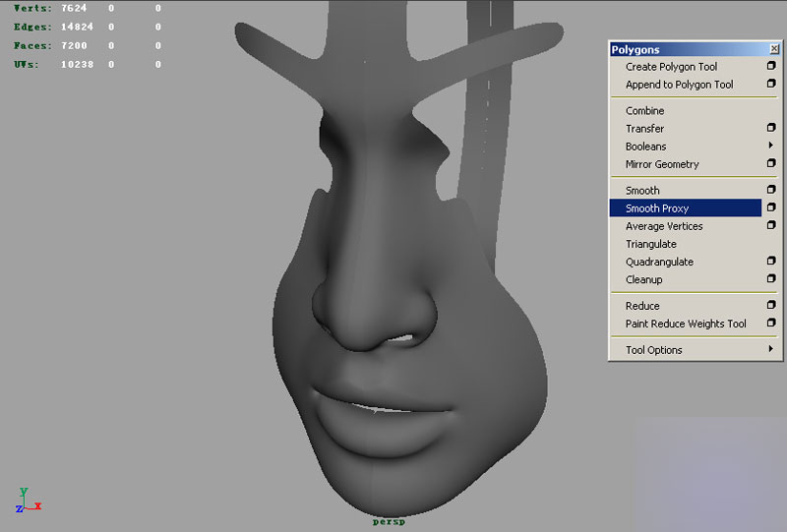Open Reduce options box icon
The width and height of the screenshot is (787, 532).
pyautogui.click(x=771, y=305)
